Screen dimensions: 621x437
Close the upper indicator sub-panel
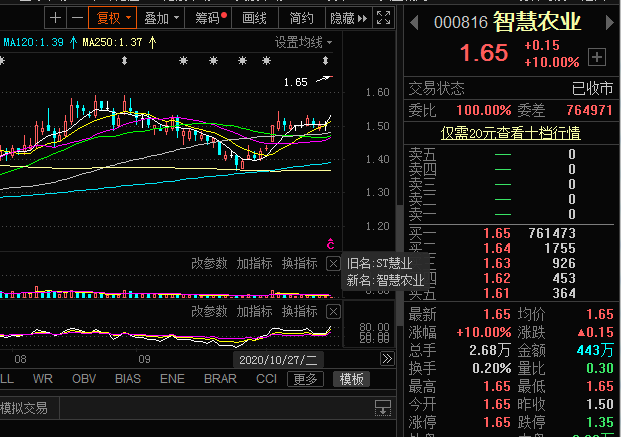333,263
